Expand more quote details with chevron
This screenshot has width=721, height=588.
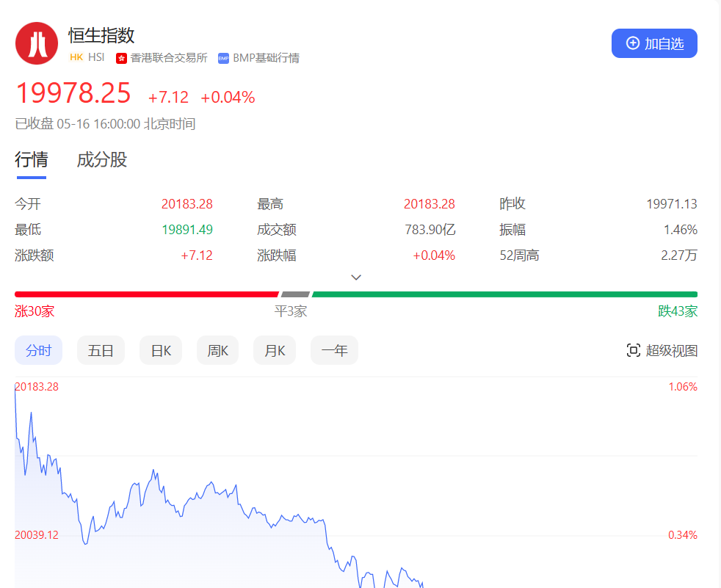(356, 277)
